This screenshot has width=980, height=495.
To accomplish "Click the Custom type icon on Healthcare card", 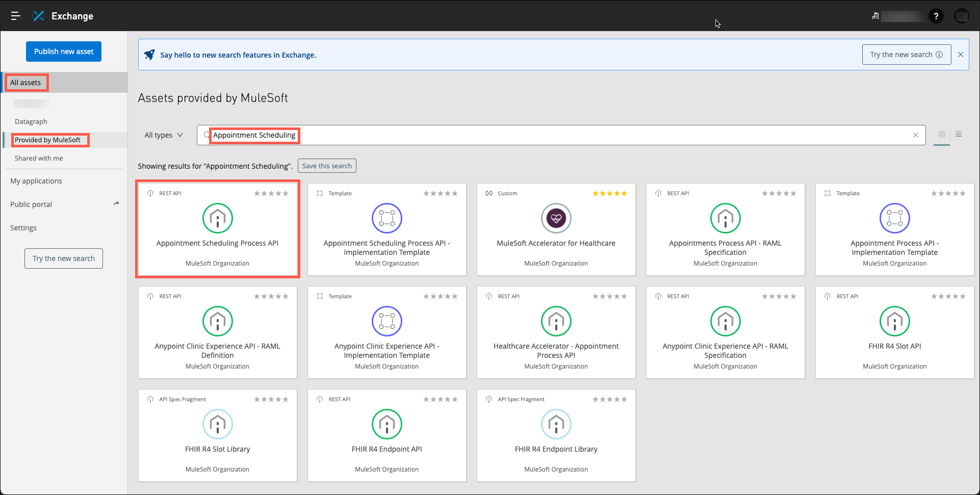I will coord(489,193).
